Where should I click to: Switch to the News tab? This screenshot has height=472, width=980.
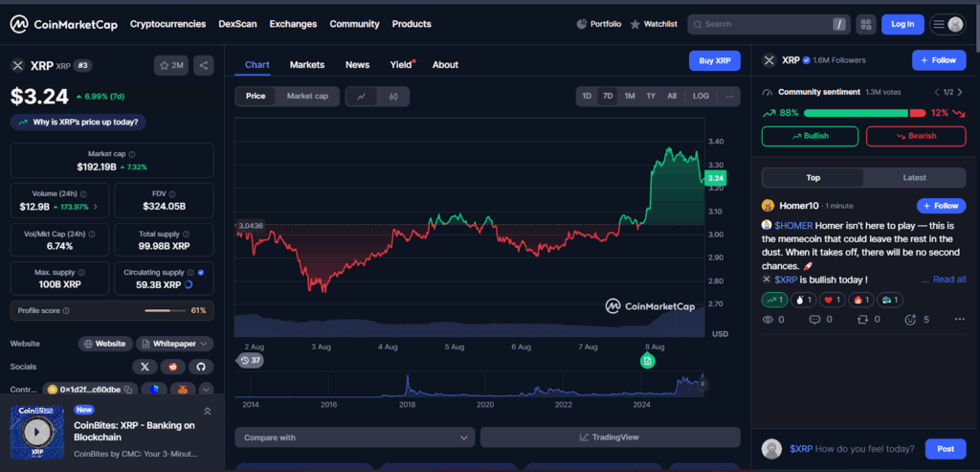[x=358, y=65]
